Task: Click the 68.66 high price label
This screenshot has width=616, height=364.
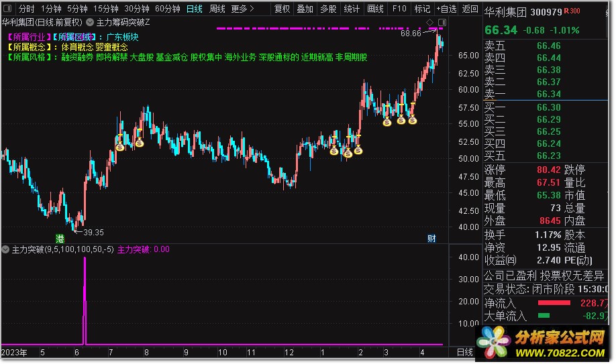Action: 411,34
